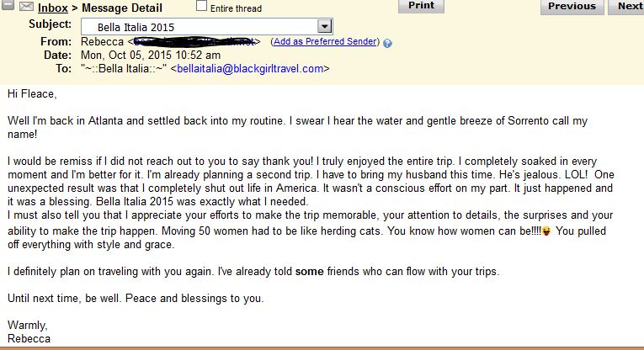Image resolution: width=644 pixels, height=350 pixels.
Task: Click Add as Preferred Sender link
Action: tap(325, 41)
